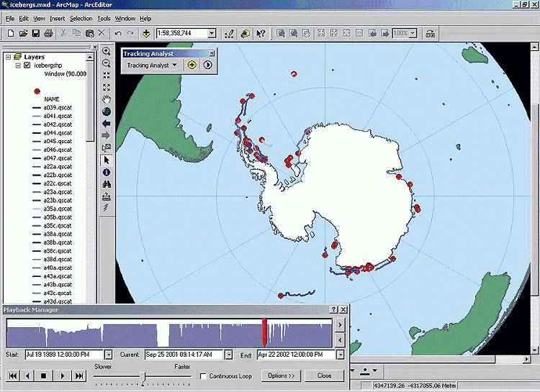Print the map with printer icon
Screen dimensions: 540x392
pyautogui.click(x=48, y=33)
